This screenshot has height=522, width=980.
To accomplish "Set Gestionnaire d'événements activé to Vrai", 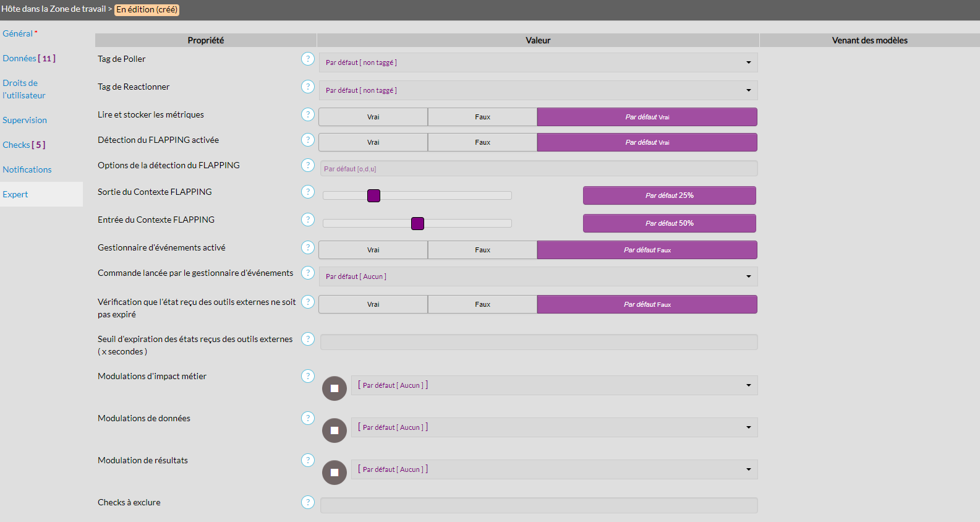I will [x=373, y=250].
